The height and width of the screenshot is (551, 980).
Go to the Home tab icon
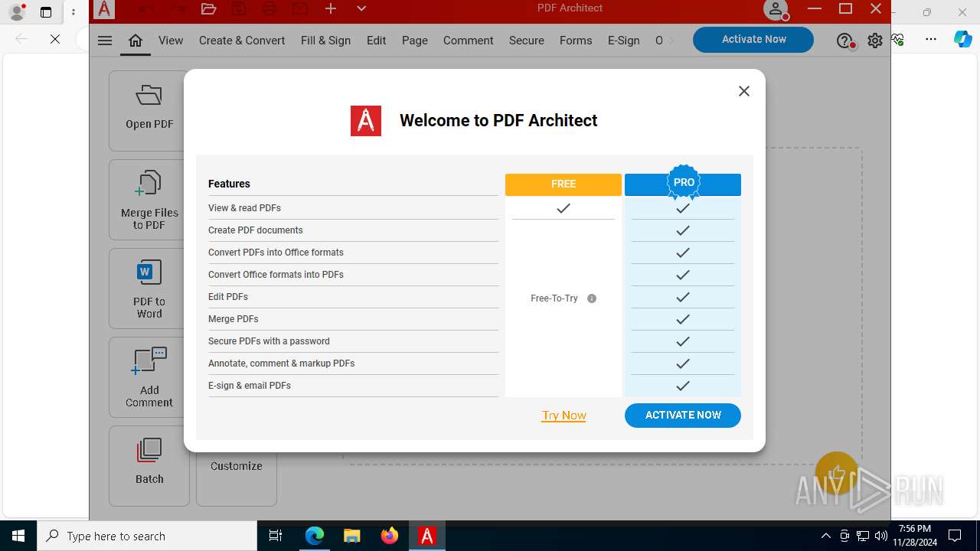click(136, 41)
